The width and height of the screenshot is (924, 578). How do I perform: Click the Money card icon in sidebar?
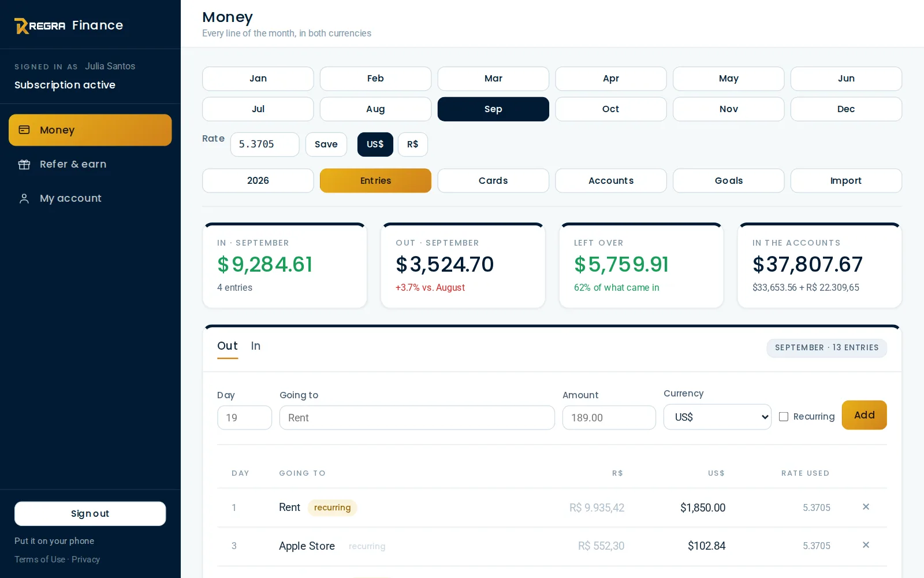tap(24, 130)
